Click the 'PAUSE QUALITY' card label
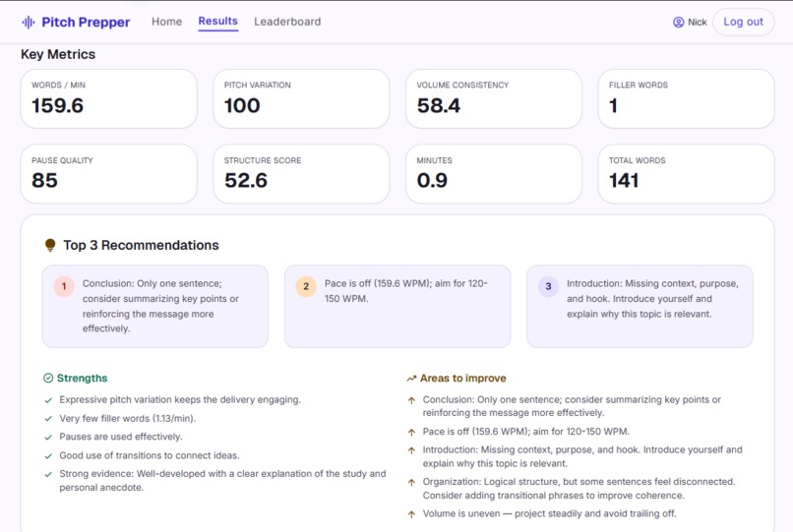793x532 pixels. [62, 160]
